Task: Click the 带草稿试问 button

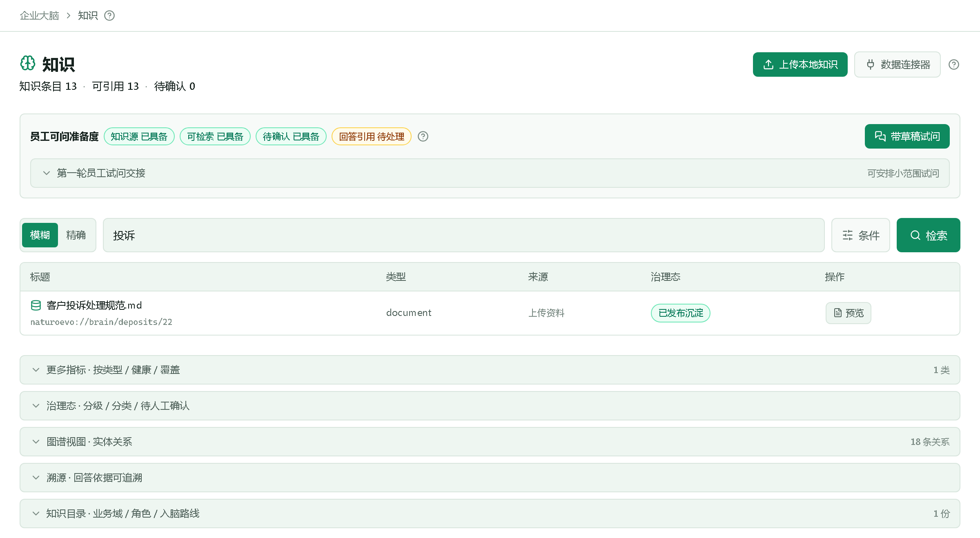Action: click(x=907, y=136)
